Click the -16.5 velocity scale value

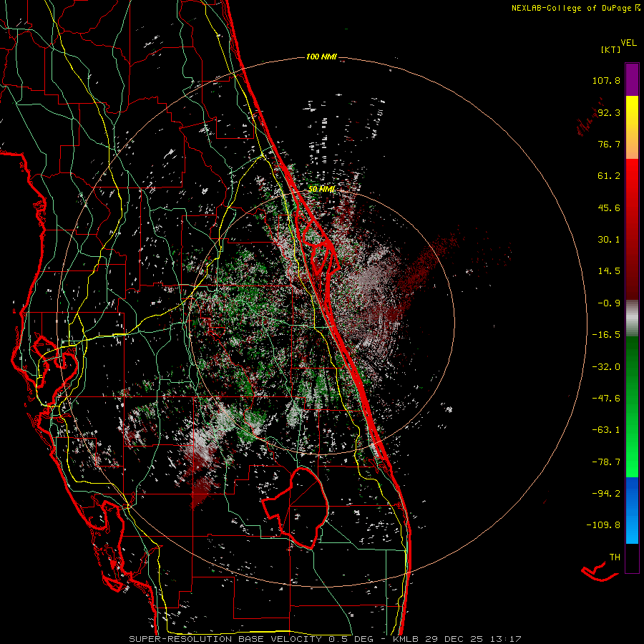tap(606, 335)
